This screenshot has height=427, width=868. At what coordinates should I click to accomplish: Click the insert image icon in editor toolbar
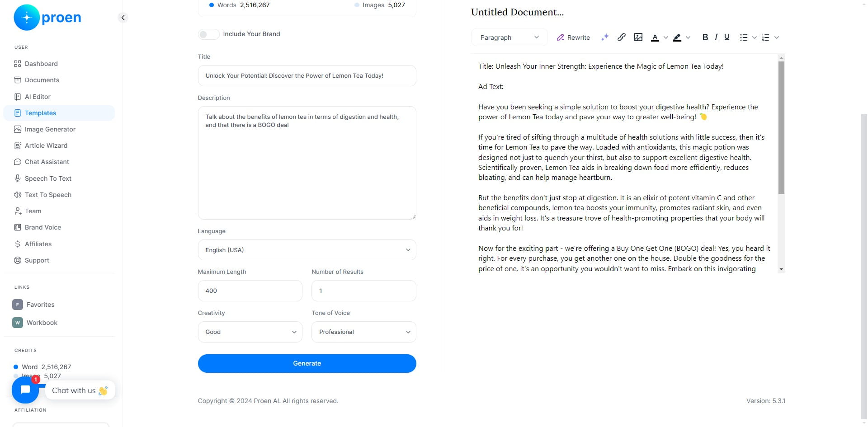pyautogui.click(x=638, y=37)
